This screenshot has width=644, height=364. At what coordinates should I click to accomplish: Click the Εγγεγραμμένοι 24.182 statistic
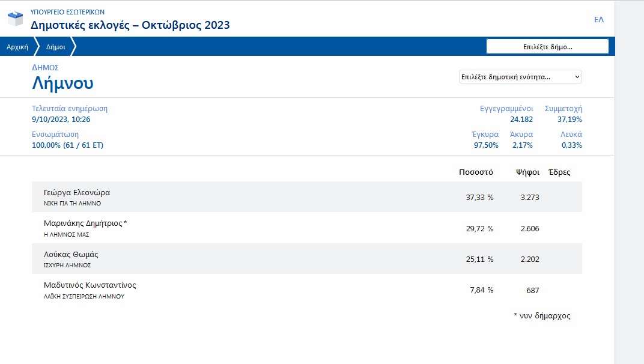coord(506,114)
